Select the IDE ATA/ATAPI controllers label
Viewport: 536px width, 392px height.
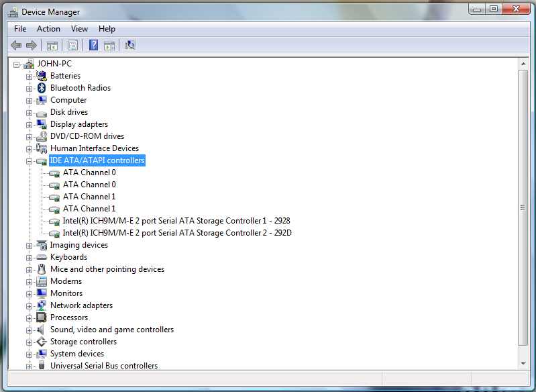pos(97,160)
